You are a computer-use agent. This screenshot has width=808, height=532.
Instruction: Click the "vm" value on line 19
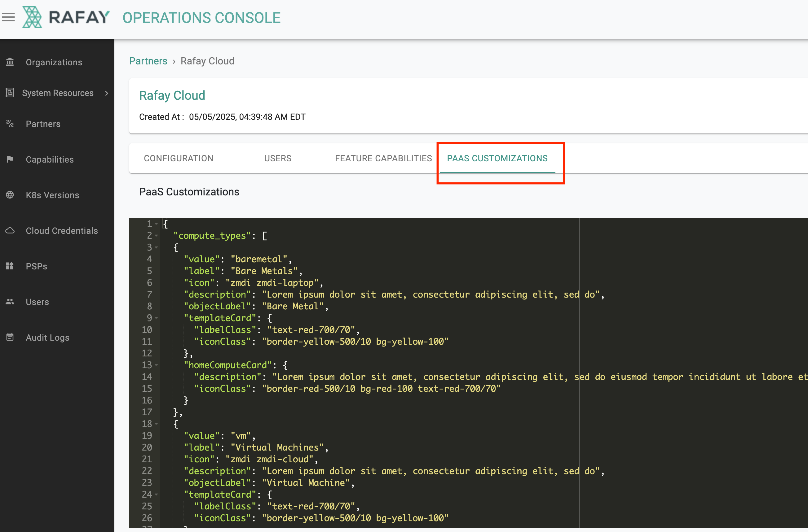(241, 436)
